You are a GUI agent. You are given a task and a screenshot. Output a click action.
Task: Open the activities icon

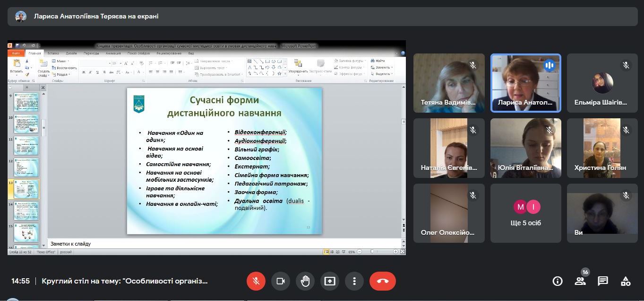(x=626, y=281)
